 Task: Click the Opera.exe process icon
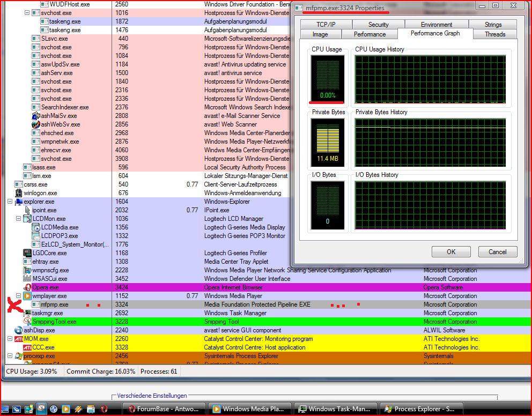coord(28,287)
